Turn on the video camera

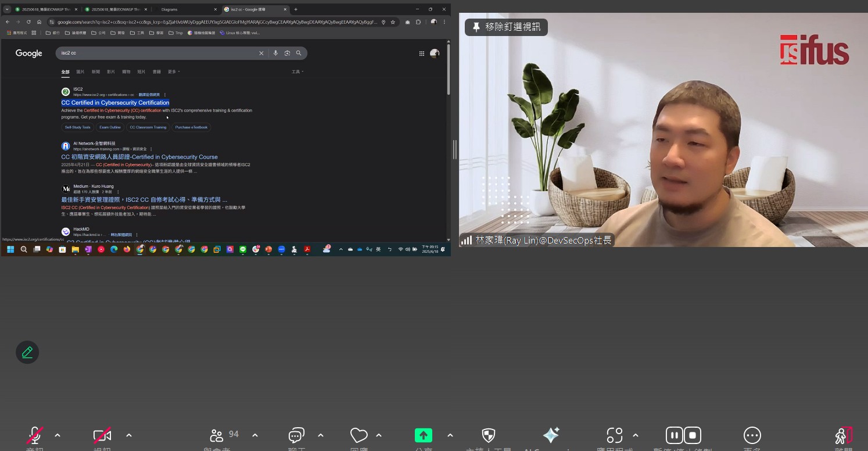102,435
